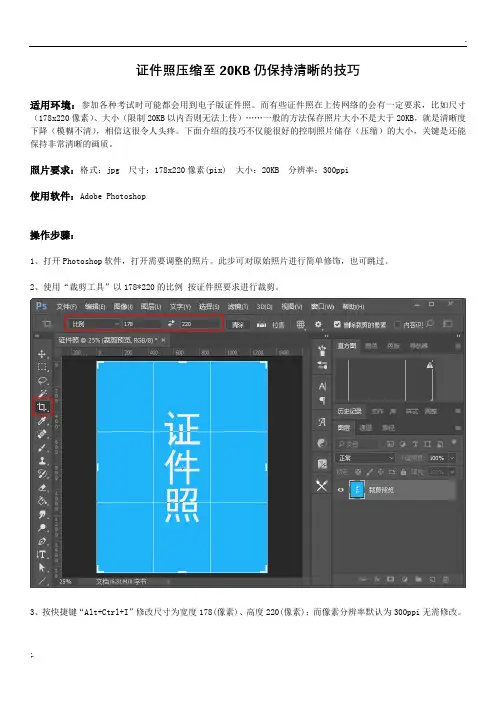The height and width of the screenshot is (702, 496).
Task: Open the histogram panel flyout menu
Action: click(x=458, y=346)
